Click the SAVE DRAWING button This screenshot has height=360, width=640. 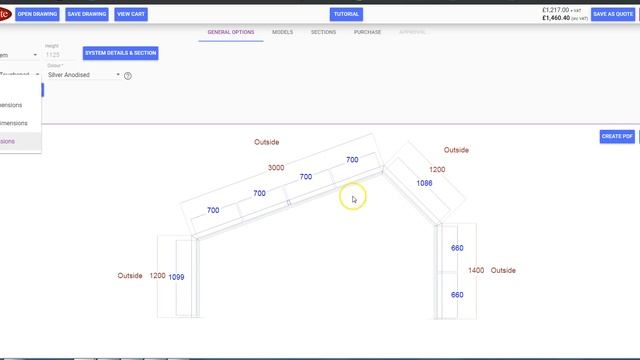click(87, 14)
